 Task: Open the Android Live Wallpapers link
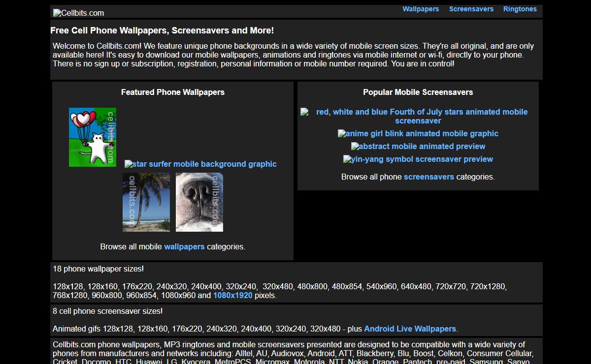410,329
